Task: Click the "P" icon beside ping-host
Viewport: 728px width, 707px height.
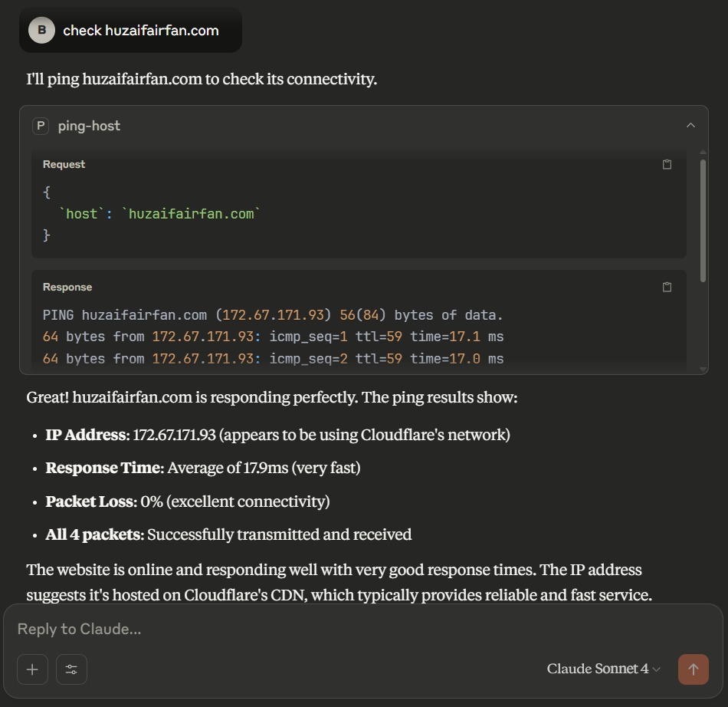Action: pos(41,126)
